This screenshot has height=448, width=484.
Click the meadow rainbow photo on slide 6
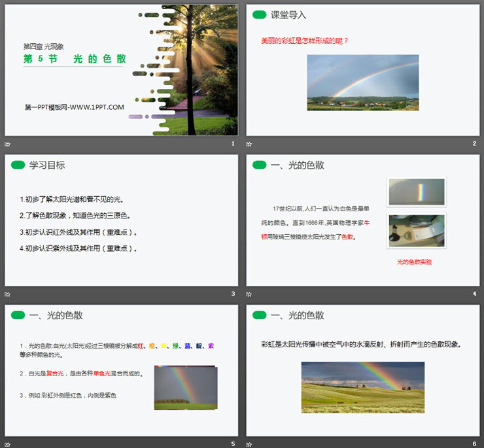coord(363,387)
